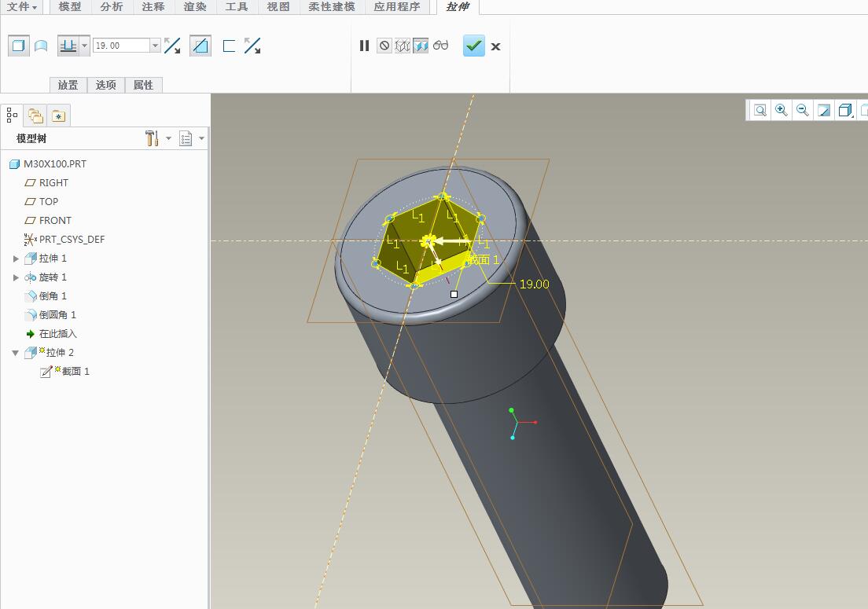The height and width of the screenshot is (609, 868).
Task: Click model tree settings hammer icon
Action: click(x=152, y=138)
